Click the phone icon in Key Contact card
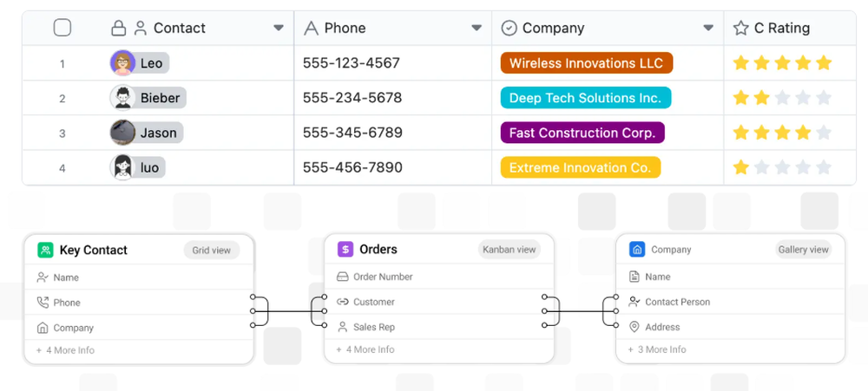The image size is (868, 391). click(43, 303)
